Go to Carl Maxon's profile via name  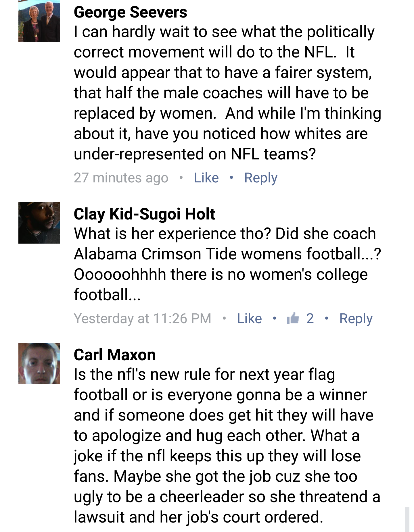pos(115,355)
